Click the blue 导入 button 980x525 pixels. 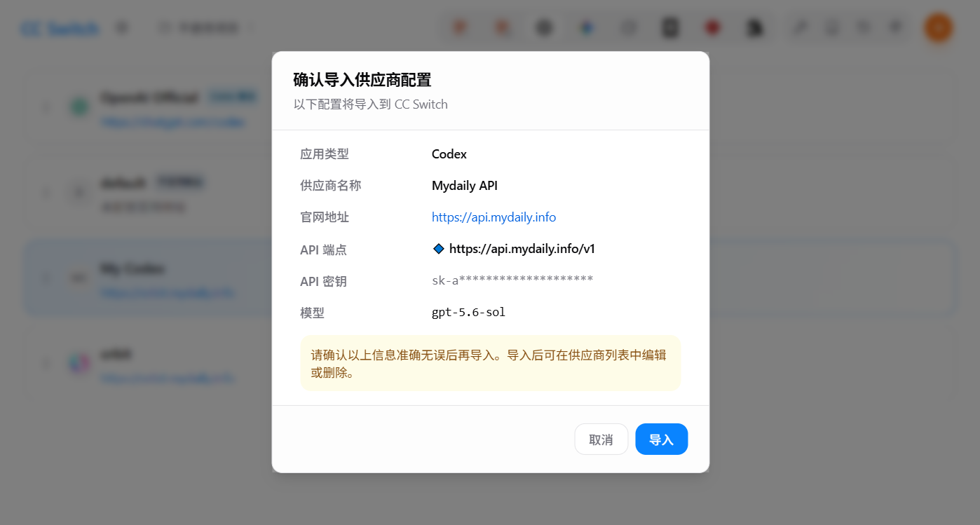(x=661, y=439)
